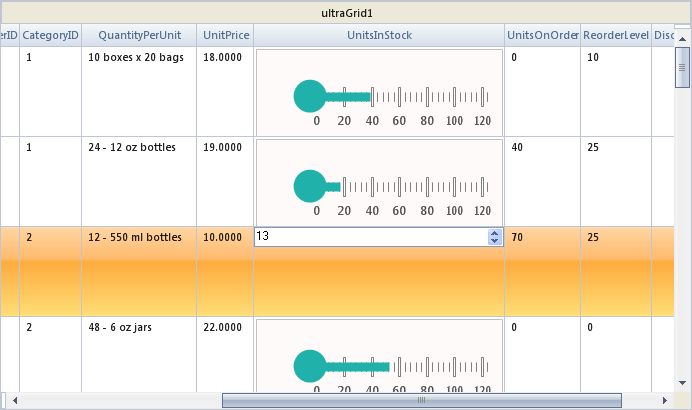Click the CategoryID column header
The image size is (692, 410).
pos(50,35)
